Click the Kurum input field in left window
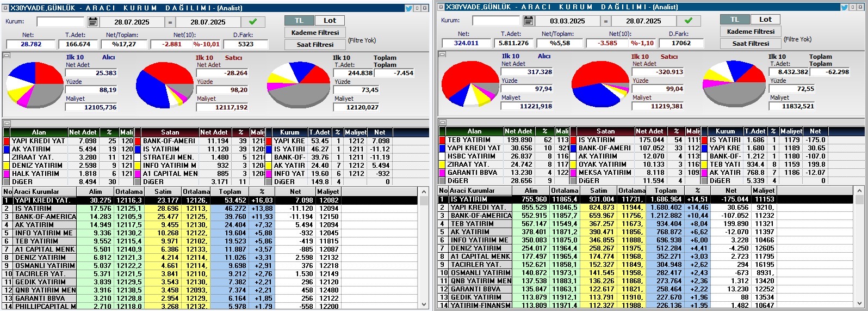 pos(60,22)
